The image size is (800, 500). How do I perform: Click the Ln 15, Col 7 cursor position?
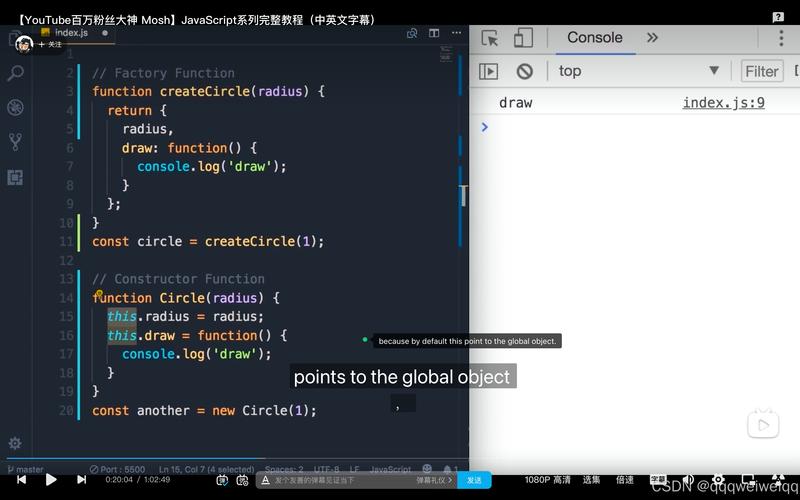pyautogui.click(x=207, y=469)
